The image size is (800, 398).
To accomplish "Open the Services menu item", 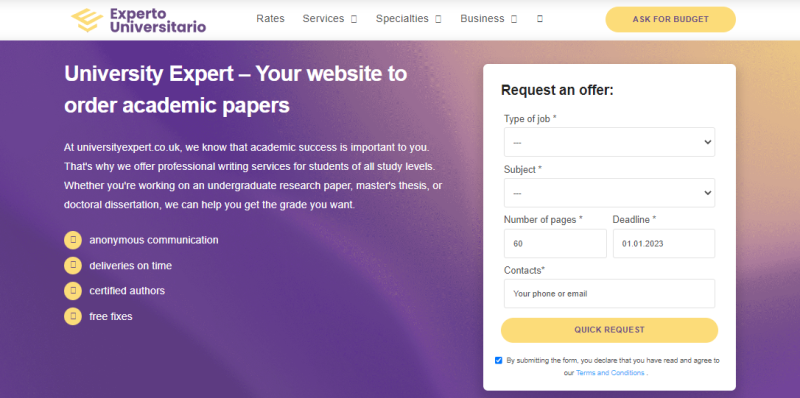I will coord(323,18).
